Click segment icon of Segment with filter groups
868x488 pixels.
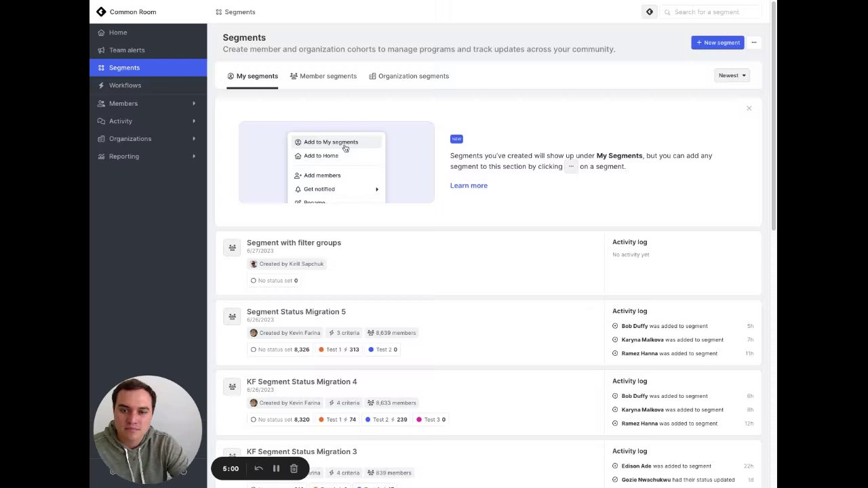(x=232, y=247)
